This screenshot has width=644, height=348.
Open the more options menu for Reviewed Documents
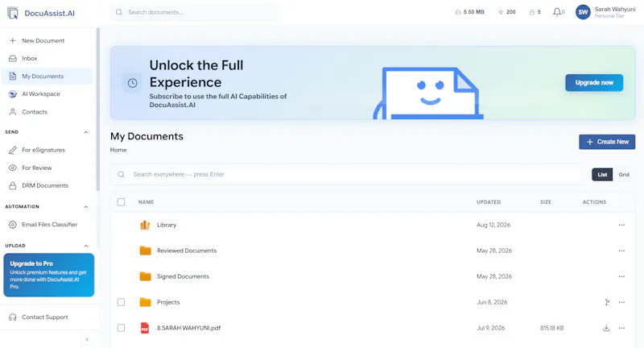coord(621,251)
